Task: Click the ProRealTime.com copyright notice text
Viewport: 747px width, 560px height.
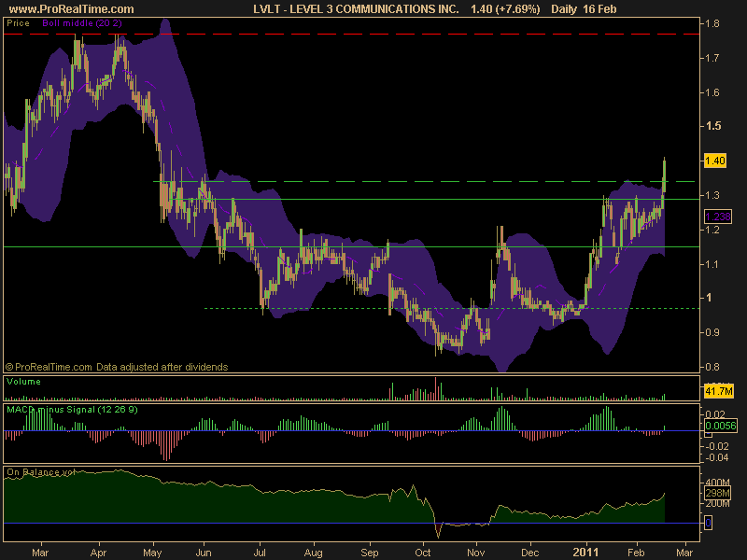Action: tap(117, 367)
